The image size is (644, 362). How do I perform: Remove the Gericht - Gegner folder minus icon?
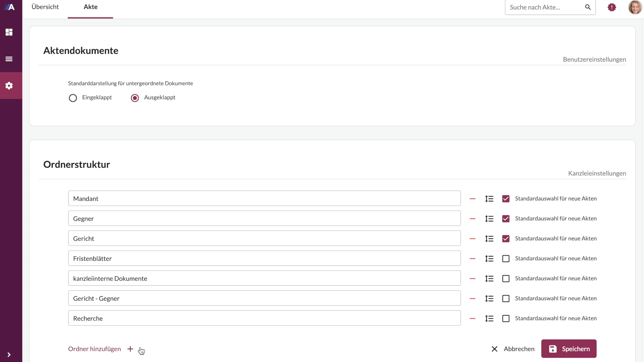pyautogui.click(x=473, y=299)
